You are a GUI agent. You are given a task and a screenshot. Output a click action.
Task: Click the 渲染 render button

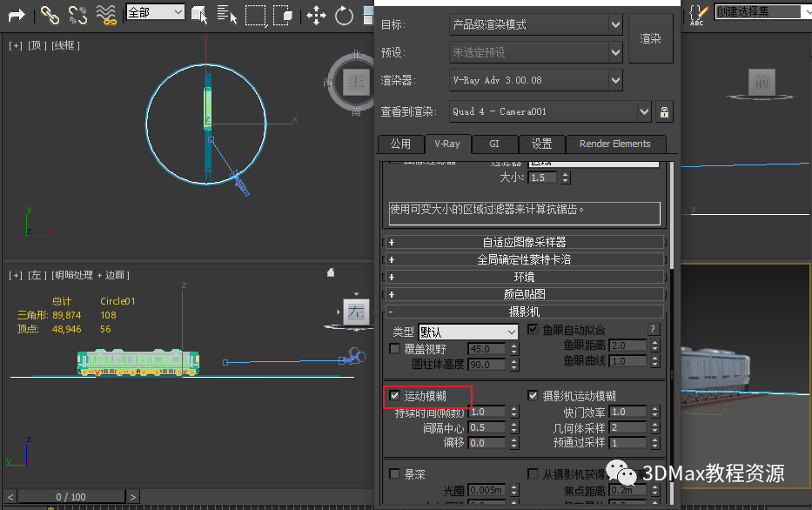pos(650,38)
